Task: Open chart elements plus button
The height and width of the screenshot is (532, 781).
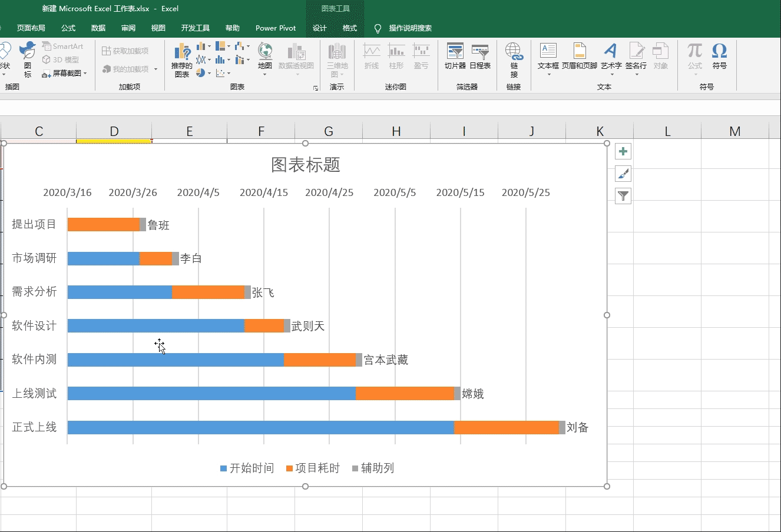Action: 623,152
